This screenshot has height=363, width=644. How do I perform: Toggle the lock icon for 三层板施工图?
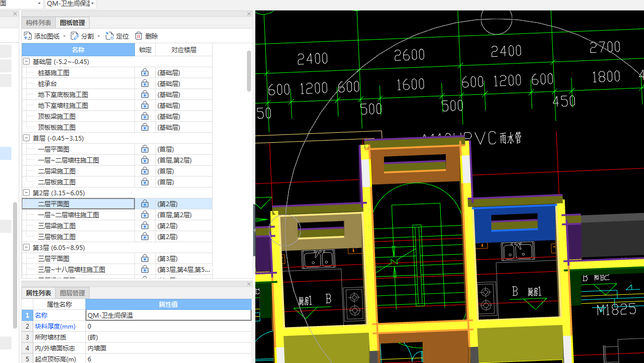point(145,237)
